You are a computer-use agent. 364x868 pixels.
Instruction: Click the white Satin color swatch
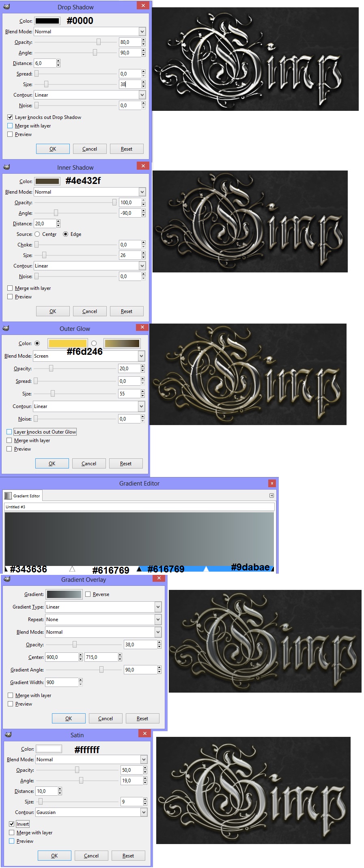tap(49, 749)
